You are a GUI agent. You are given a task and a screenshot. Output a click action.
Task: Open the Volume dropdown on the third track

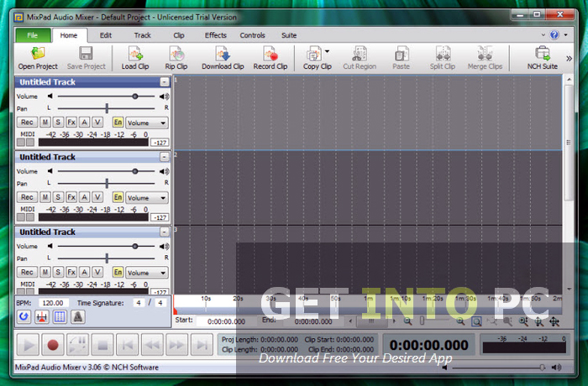(x=147, y=273)
